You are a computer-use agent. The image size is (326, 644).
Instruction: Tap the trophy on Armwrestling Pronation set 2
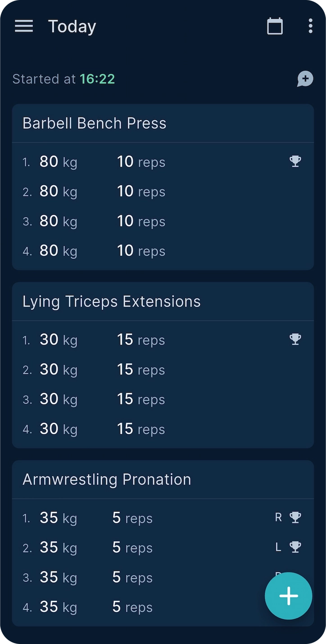point(295,547)
